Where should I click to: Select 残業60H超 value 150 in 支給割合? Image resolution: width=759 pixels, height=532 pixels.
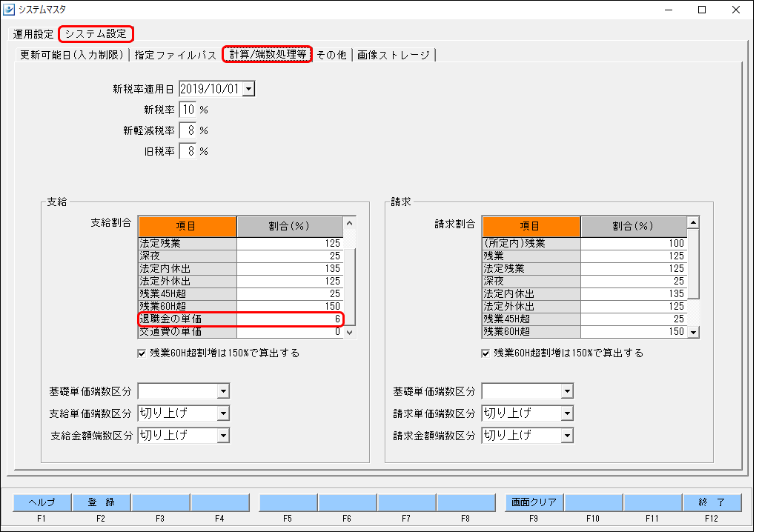point(290,307)
